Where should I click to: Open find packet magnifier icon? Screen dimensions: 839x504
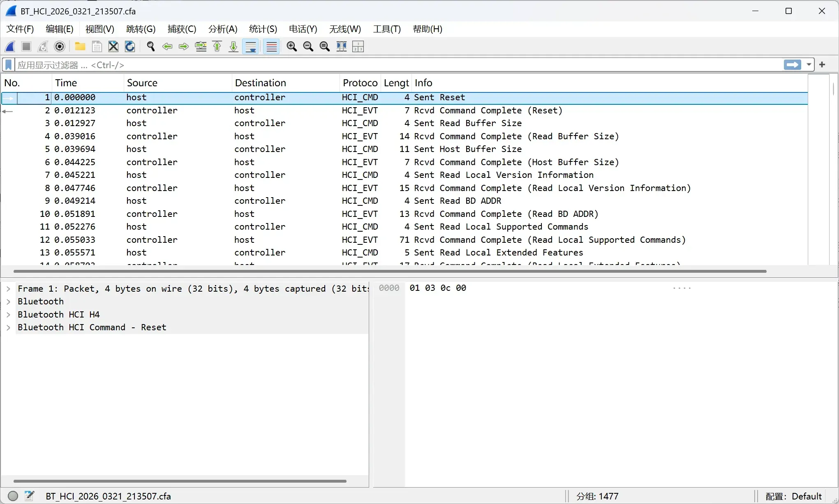pyautogui.click(x=150, y=46)
